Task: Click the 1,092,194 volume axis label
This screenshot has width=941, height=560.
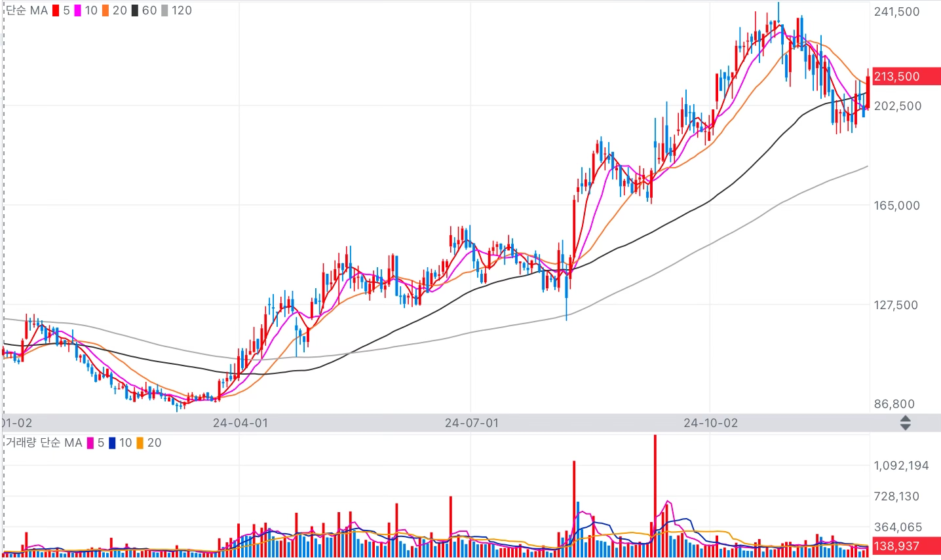Action: click(x=902, y=466)
